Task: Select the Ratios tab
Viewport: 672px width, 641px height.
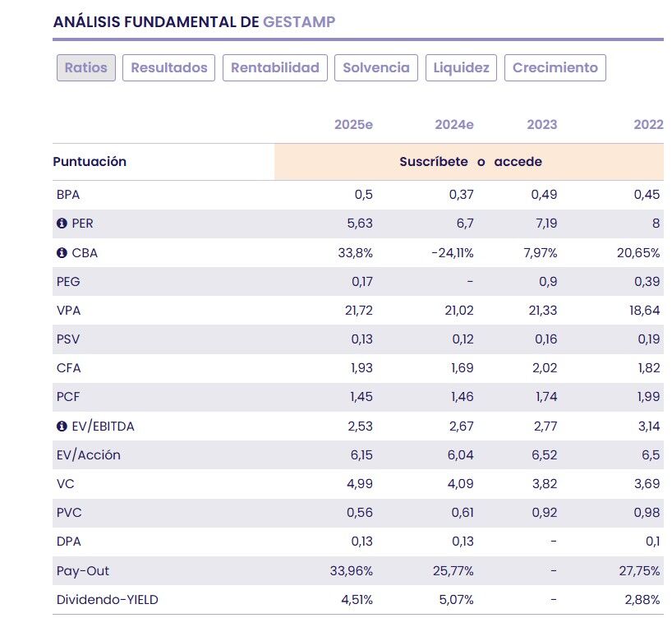Action: coord(86,67)
